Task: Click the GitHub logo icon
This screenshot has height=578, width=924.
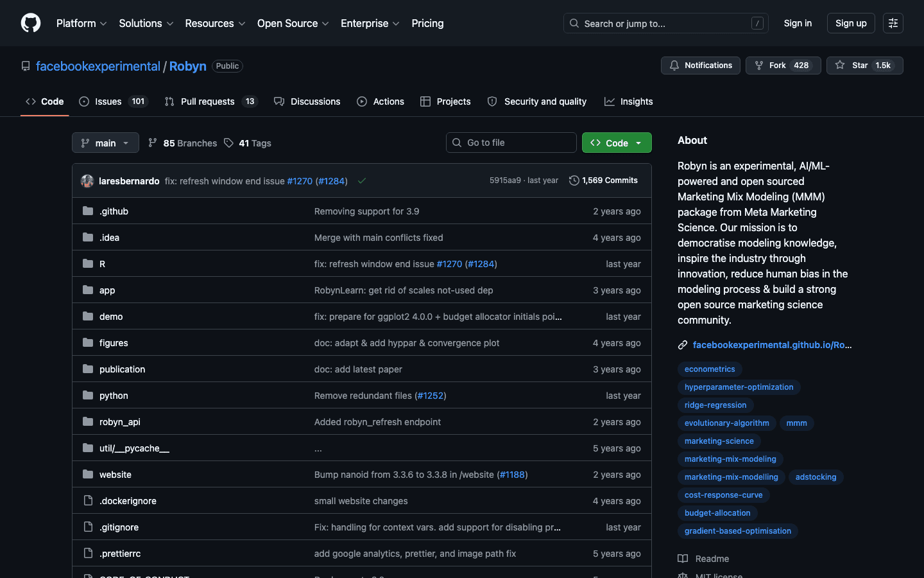Action: pos(31,23)
